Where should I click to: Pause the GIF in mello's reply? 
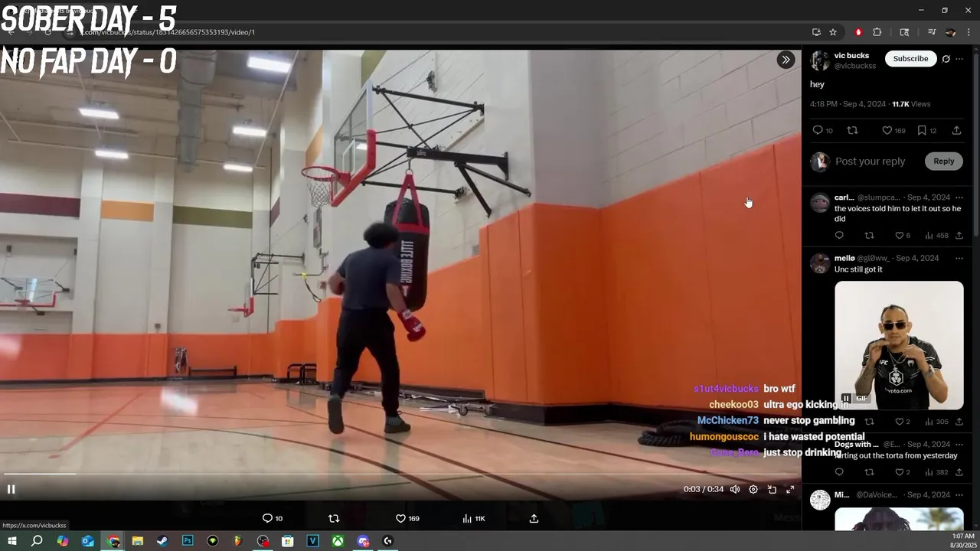pos(846,398)
